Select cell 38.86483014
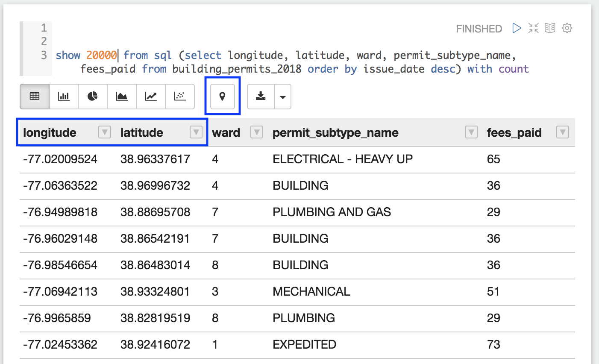Screen dimensions: 599x364 pyautogui.click(x=155, y=265)
